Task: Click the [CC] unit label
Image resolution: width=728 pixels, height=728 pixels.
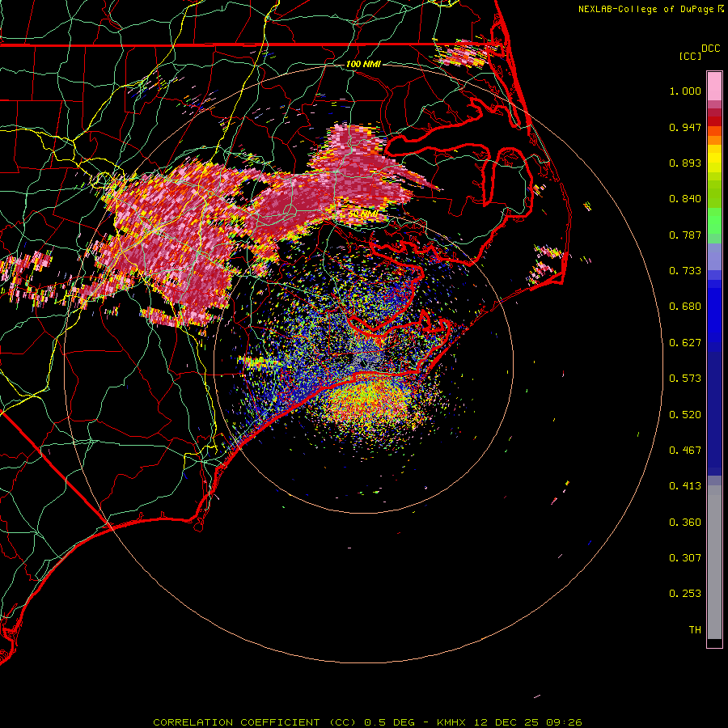Action: tap(690, 56)
